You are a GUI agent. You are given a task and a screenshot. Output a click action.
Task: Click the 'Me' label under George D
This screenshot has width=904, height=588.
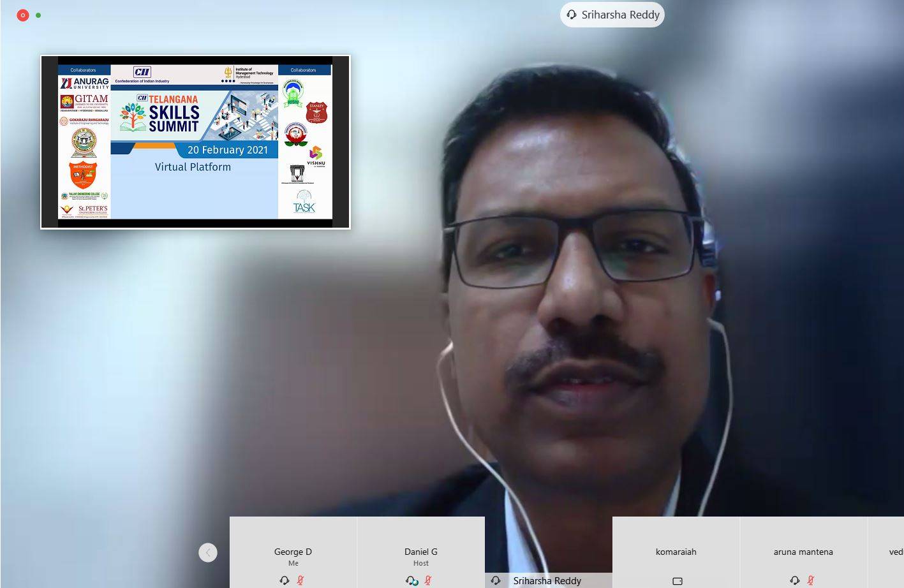coord(293,563)
